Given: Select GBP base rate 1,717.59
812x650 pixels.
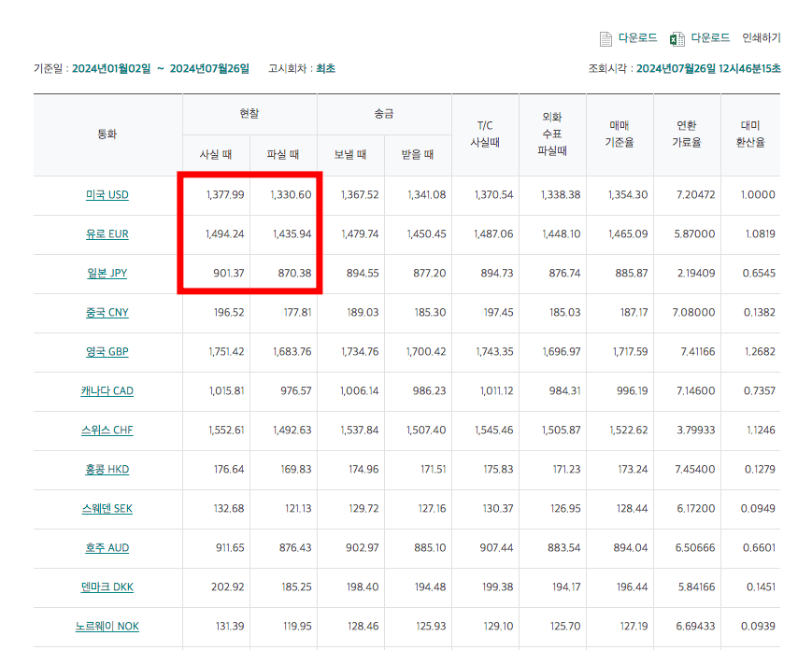Looking at the screenshot, I should click(x=630, y=352).
